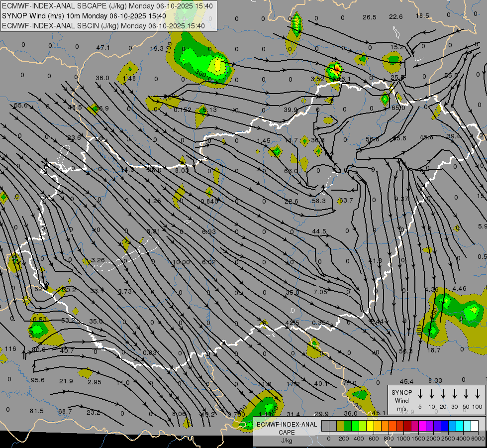Click the 3.26 value on the map
Image resolution: width=487 pixels, height=448 pixels.
pos(98,260)
